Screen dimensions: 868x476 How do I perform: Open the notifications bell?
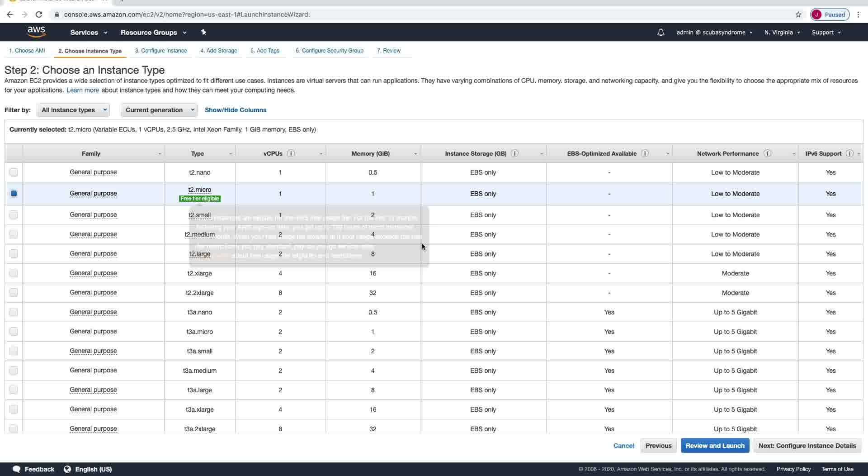[660, 33]
